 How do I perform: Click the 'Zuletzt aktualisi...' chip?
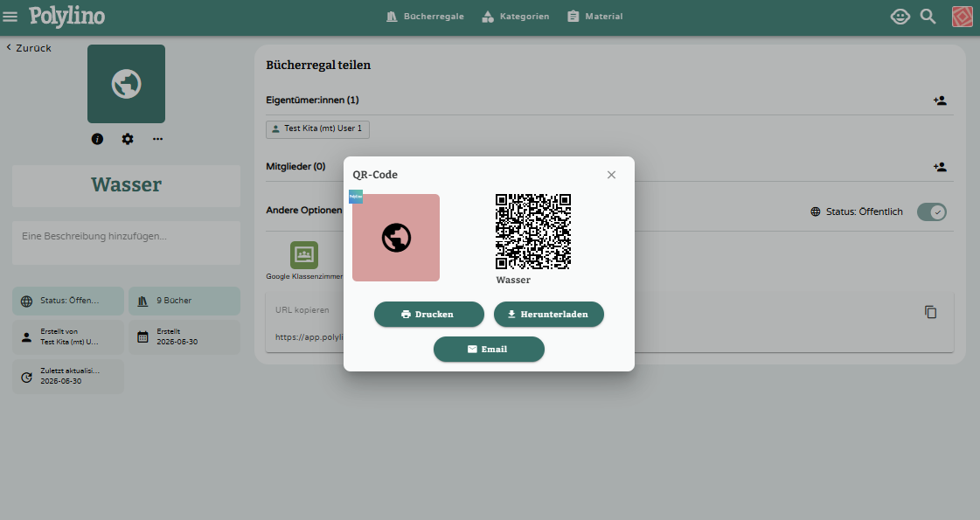[68, 377]
